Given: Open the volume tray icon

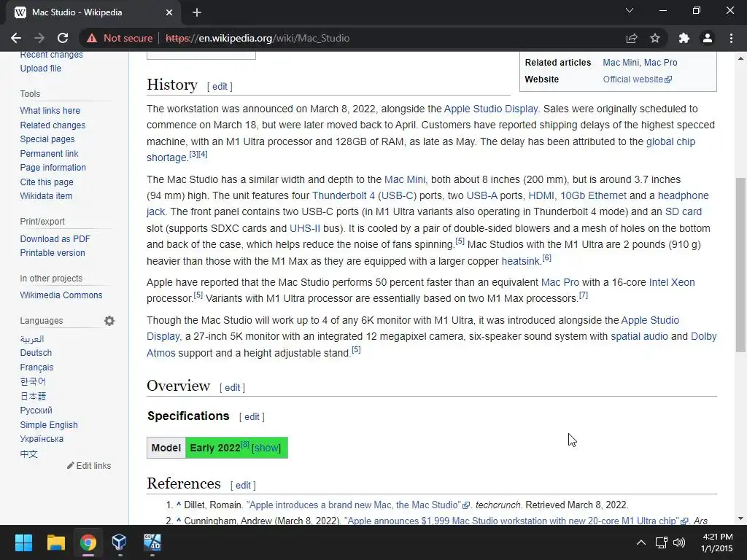Looking at the screenshot, I should [x=679, y=542].
